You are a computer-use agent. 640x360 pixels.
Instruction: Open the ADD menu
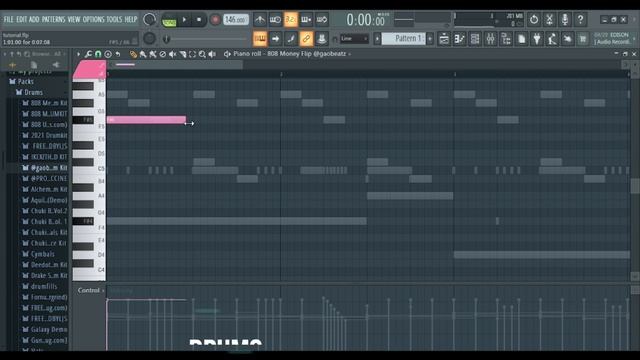pyautogui.click(x=34, y=20)
